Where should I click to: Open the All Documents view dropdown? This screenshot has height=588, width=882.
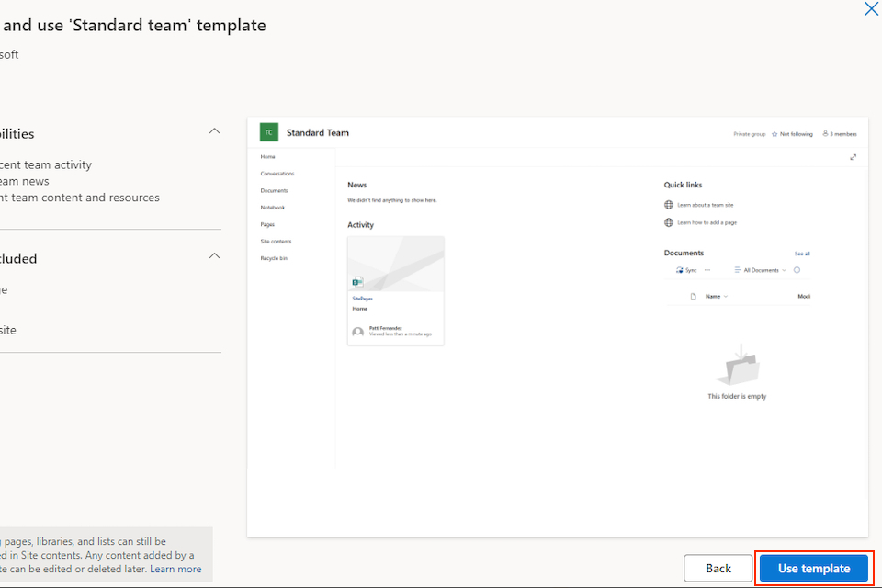761,270
